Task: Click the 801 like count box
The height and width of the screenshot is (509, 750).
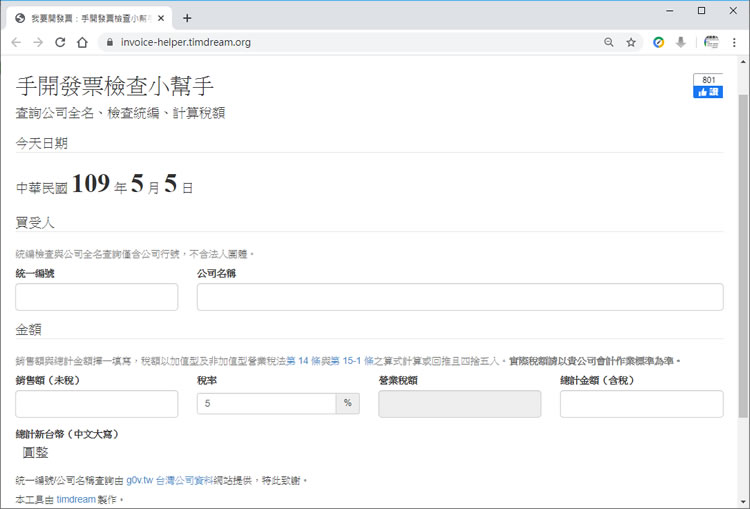Action: tap(708, 80)
